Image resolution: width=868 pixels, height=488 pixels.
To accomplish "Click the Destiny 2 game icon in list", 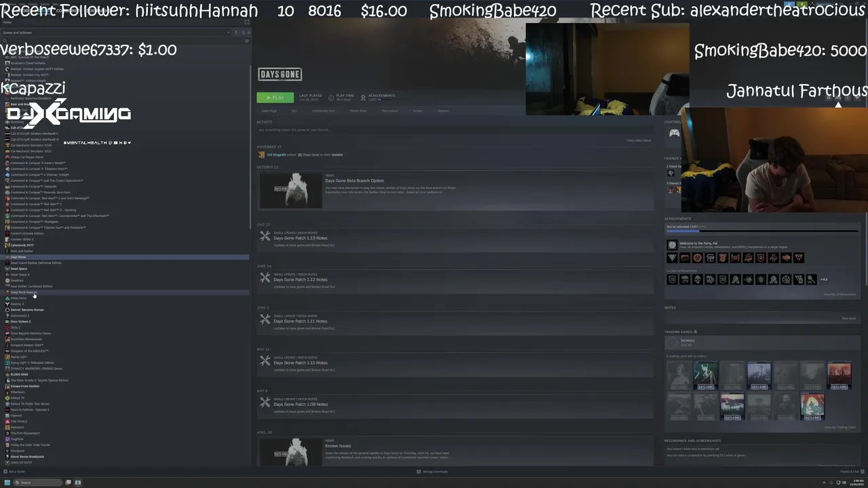I will [7, 304].
